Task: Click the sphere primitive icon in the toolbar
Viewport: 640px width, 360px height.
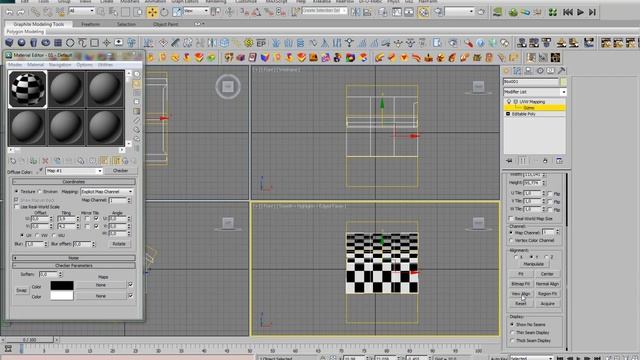Action: tap(21, 42)
